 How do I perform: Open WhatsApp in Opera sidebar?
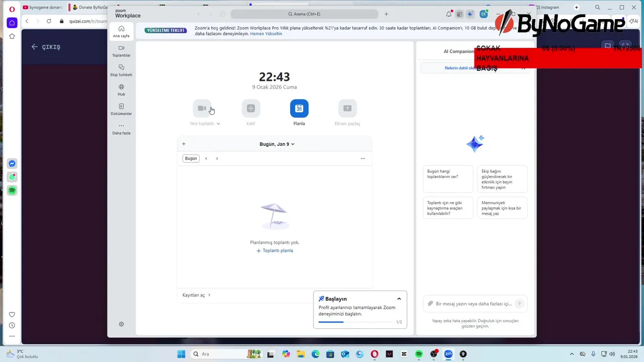[x=12, y=177]
